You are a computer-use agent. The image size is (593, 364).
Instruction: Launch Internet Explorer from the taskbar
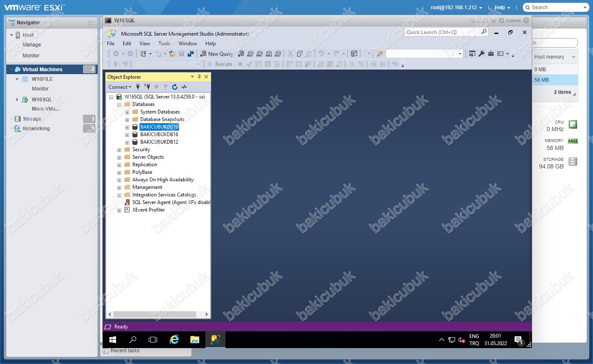[x=174, y=340]
